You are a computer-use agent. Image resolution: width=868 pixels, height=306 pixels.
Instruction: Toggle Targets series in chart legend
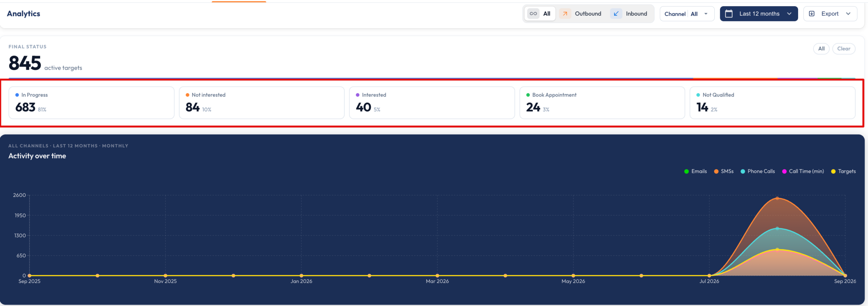coord(843,171)
